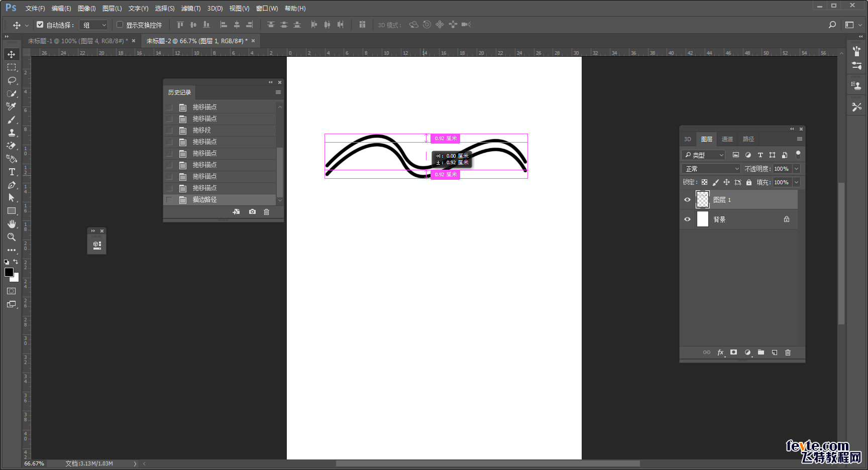Viewport: 868px width, 470px height.
Task: Open History panel flyout menu
Action: [278, 92]
